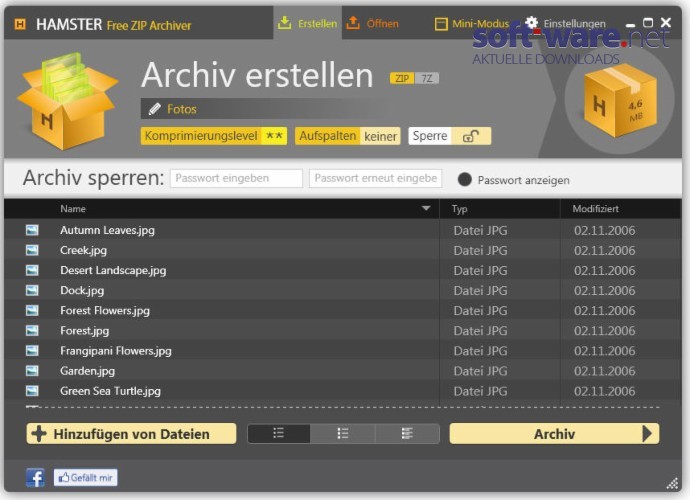Screen dimensions: 690x500
Task: Click the Komprimierungslevel button
Action: [214, 136]
